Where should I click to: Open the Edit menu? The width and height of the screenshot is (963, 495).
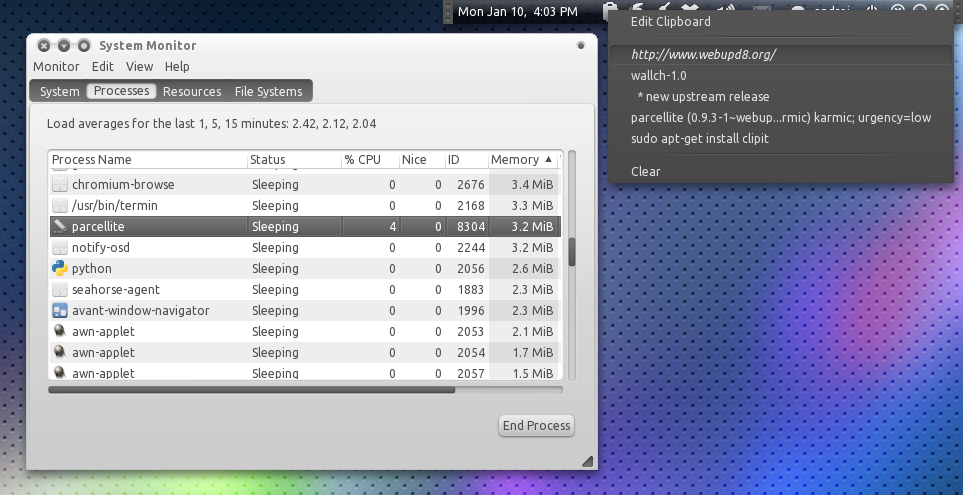pyautogui.click(x=103, y=66)
